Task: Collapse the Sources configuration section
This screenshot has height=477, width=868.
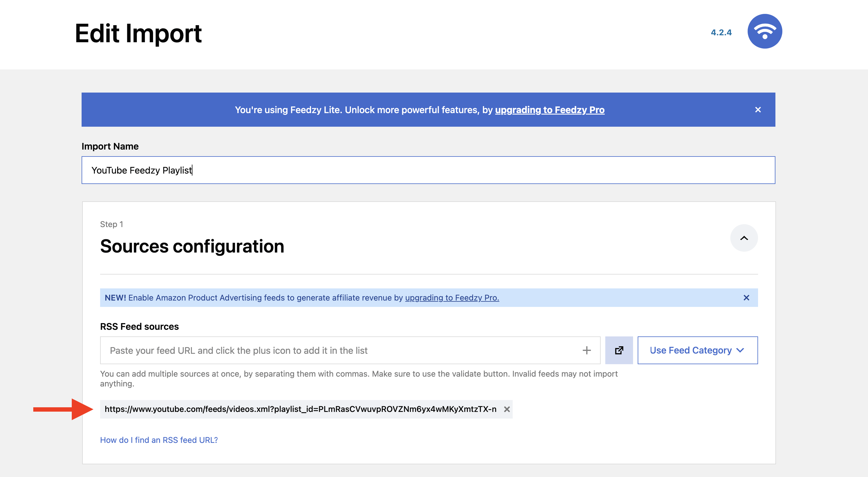Action: [x=744, y=238]
